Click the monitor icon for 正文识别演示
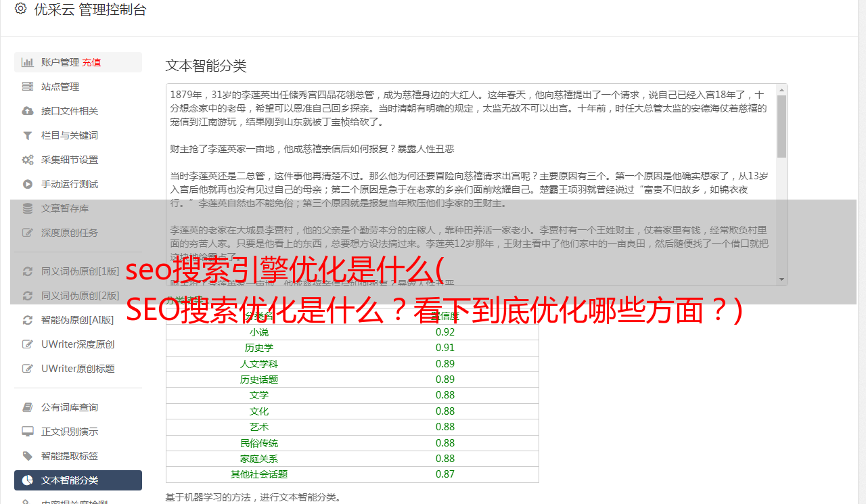This screenshot has height=504, width=866. (x=28, y=432)
